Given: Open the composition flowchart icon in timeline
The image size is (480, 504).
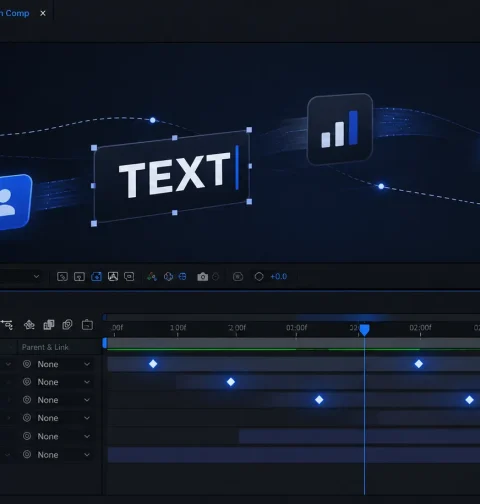Looking at the screenshot, I should tap(7, 325).
